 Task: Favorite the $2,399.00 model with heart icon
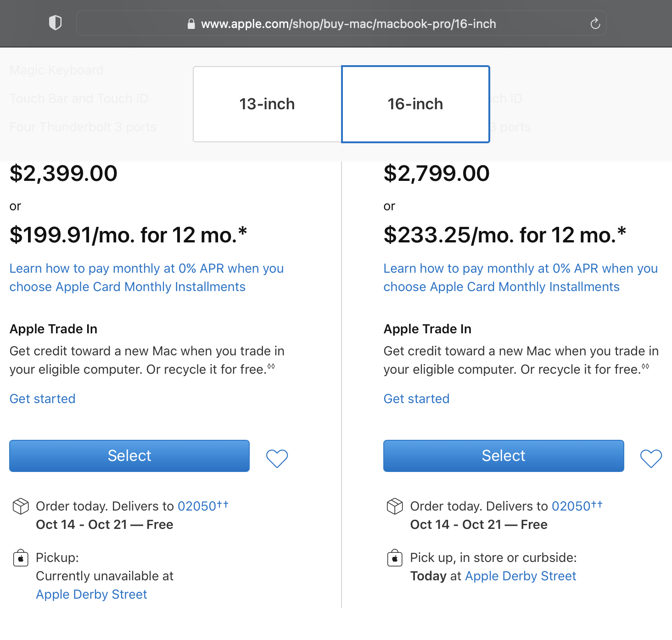click(277, 458)
